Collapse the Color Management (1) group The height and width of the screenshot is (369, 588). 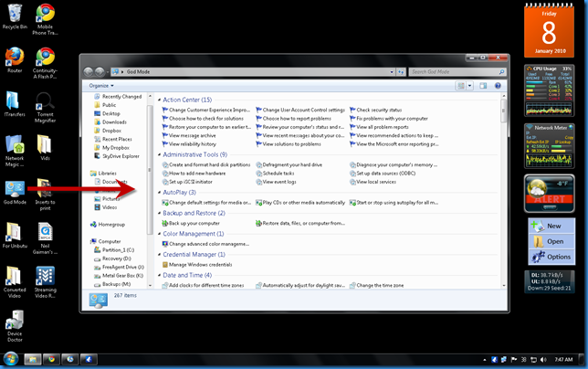coord(160,234)
